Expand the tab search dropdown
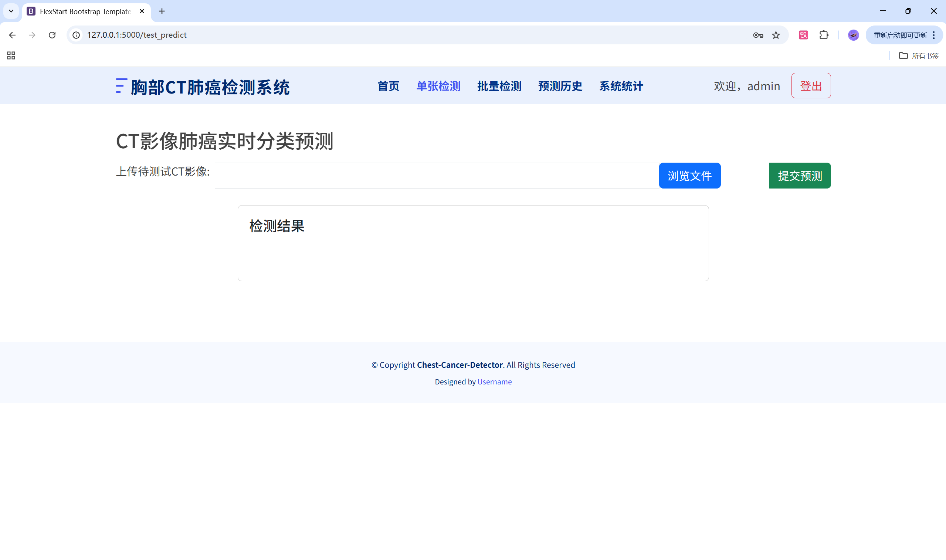The width and height of the screenshot is (946, 560). (11, 11)
